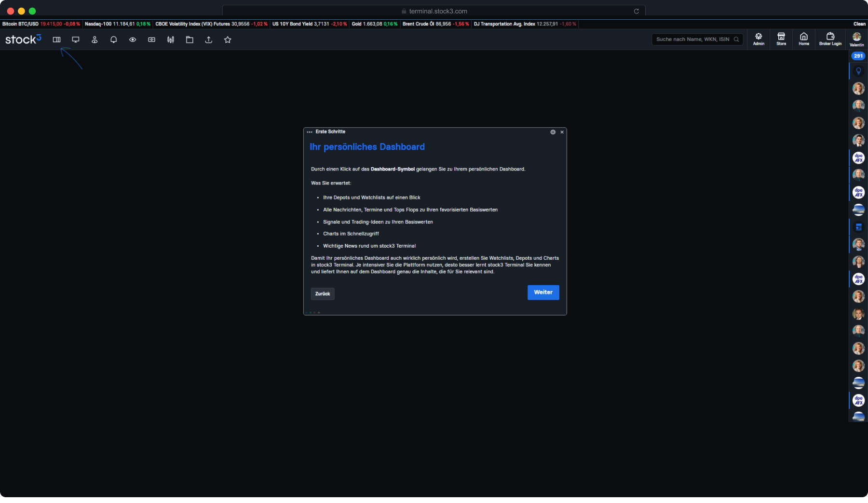Open the Dashboard symbol in the toolbar

pos(56,40)
